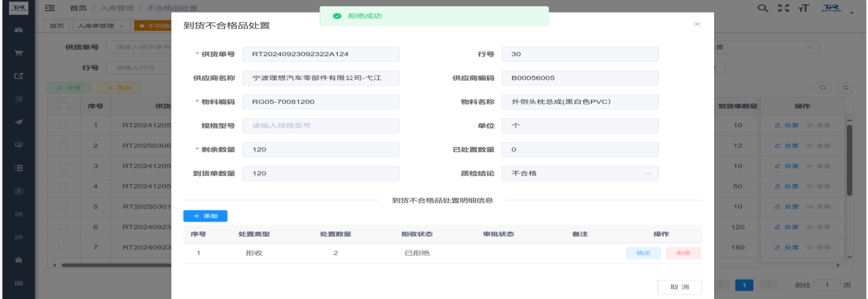Click the 已处置数量 field

(580, 150)
